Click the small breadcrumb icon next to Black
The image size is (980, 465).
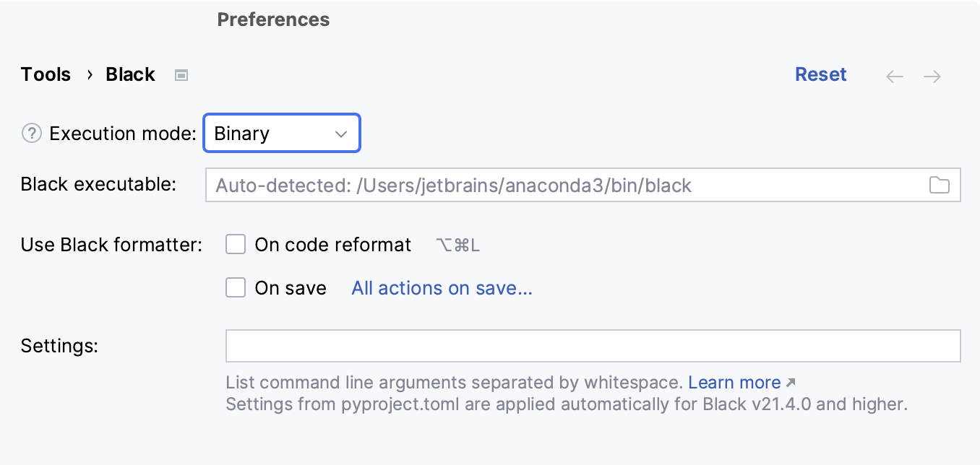click(x=181, y=74)
